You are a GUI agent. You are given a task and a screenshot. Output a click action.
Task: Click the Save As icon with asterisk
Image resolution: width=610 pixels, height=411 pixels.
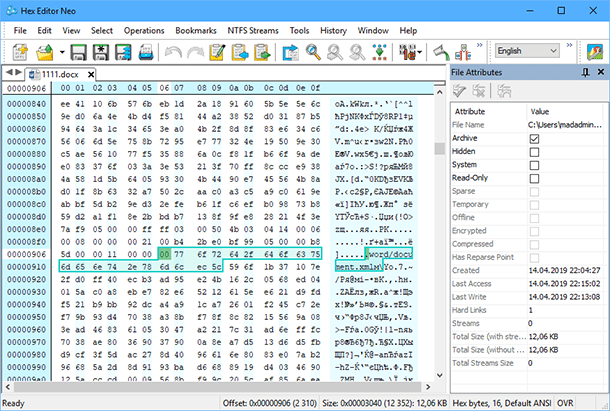pyautogui.click(x=101, y=52)
